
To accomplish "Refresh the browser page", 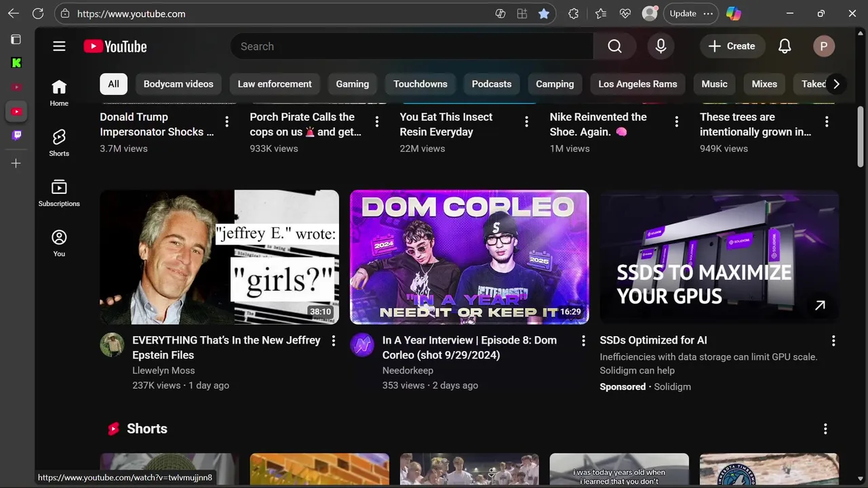I will [38, 14].
